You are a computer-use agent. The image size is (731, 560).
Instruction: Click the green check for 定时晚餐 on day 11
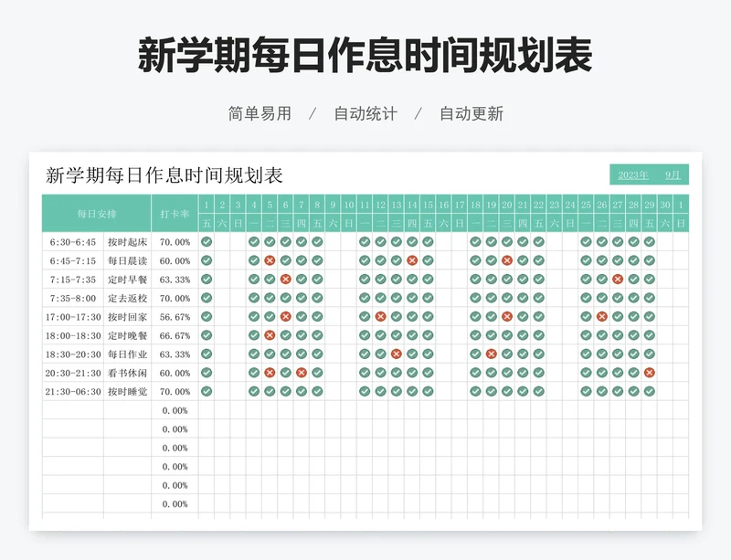365,335
